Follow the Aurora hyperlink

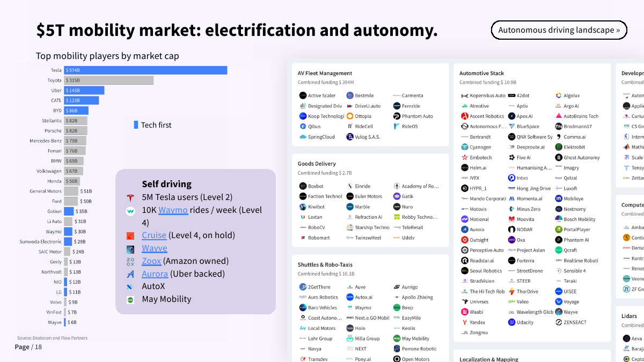click(155, 274)
